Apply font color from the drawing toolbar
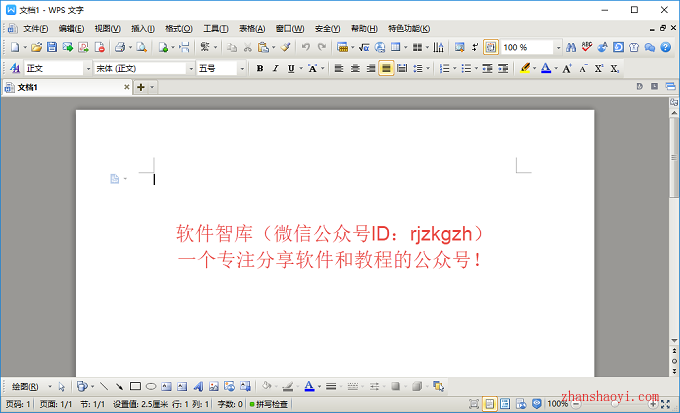This screenshot has width=680, height=413. (309, 386)
